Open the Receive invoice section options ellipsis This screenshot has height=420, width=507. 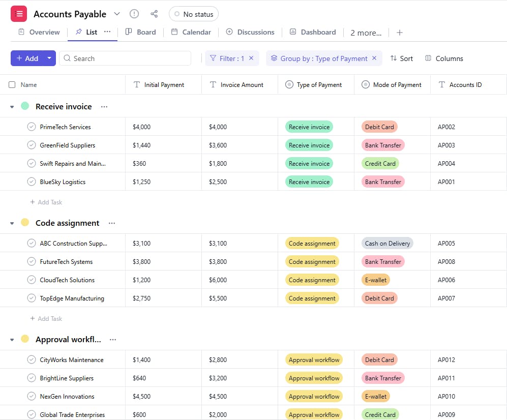(104, 107)
